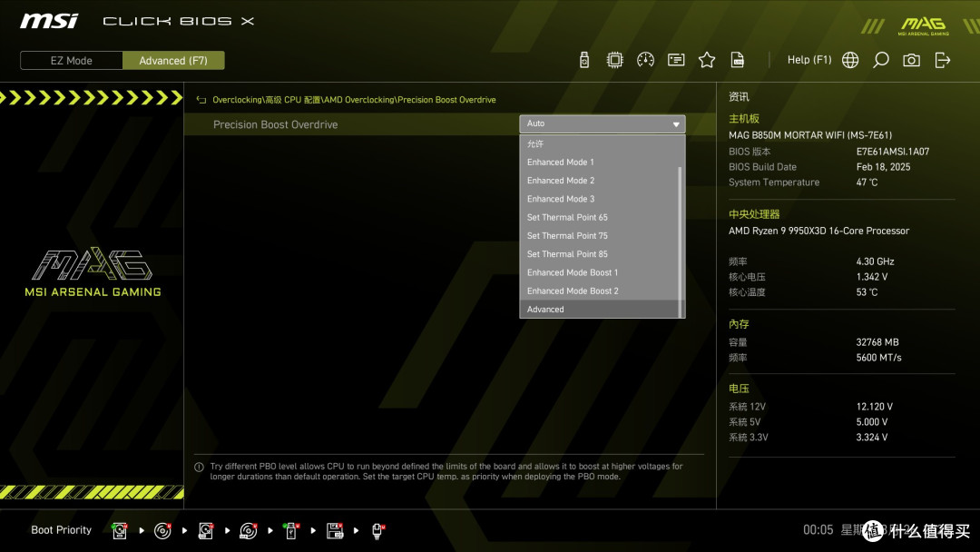Screen dimensions: 980x552
Task: Click motherboard name MAG B850M MORTAR WIFI
Action: [810, 135]
